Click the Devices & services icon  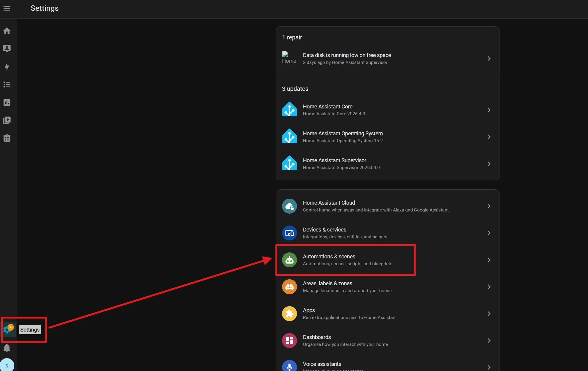[289, 233]
